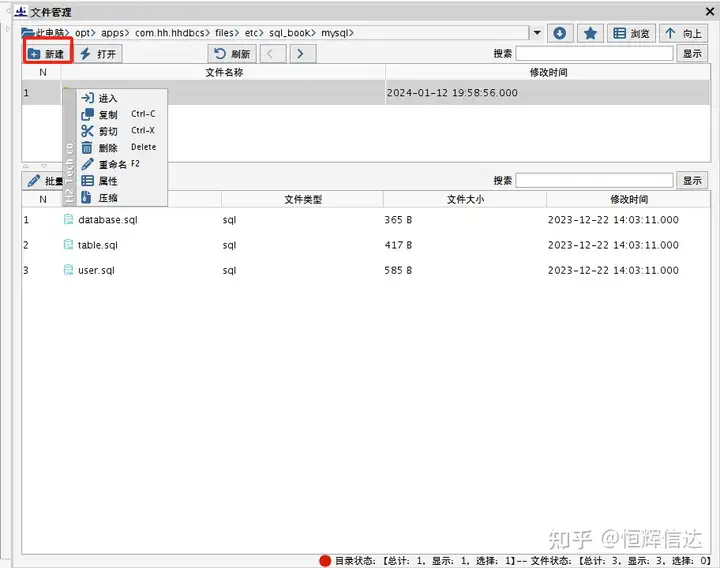The width and height of the screenshot is (720, 568).
Task: Click the star favorites icon
Action: 590,33
